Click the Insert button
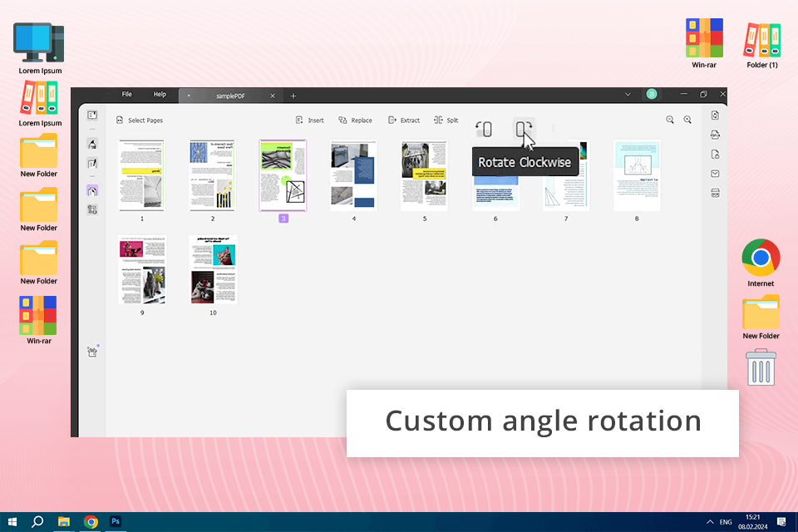798x532 pixels. 309,121
